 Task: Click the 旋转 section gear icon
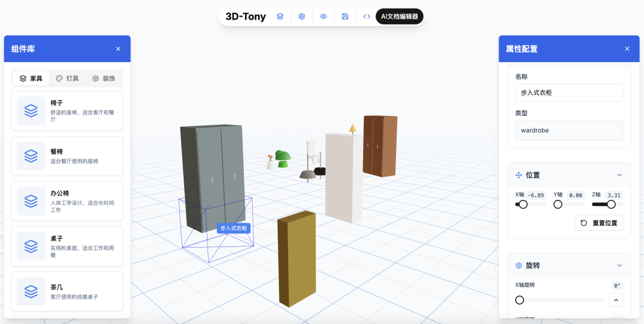(519, 266)
